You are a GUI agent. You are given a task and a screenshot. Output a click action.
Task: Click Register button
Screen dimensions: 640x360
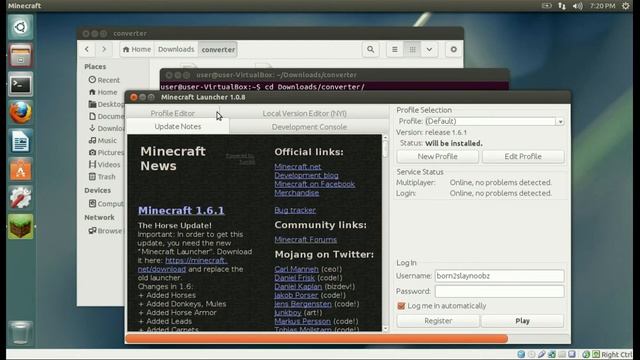pos(438,321)
